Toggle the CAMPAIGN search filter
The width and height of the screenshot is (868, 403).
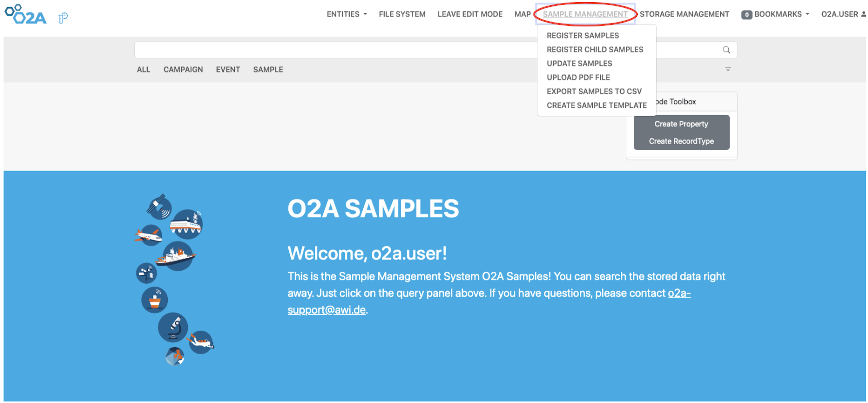183,69
